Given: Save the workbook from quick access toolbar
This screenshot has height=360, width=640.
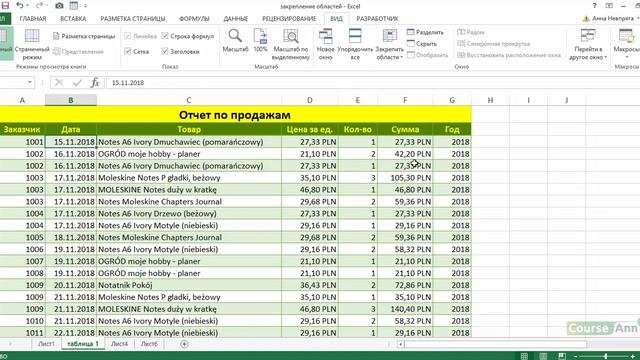Looking at the screenshot, I should (x=5, y=6).
